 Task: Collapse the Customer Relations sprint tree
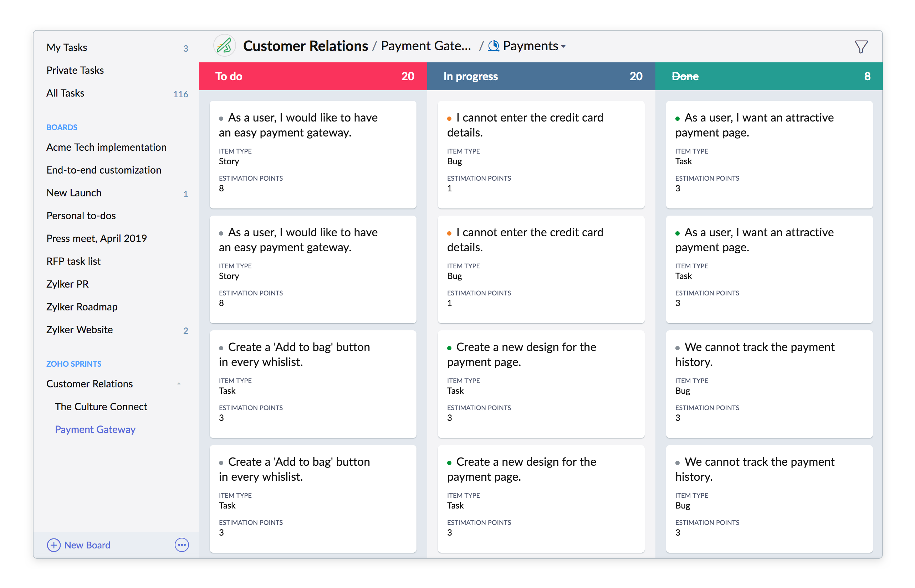(x=179, y=384)
